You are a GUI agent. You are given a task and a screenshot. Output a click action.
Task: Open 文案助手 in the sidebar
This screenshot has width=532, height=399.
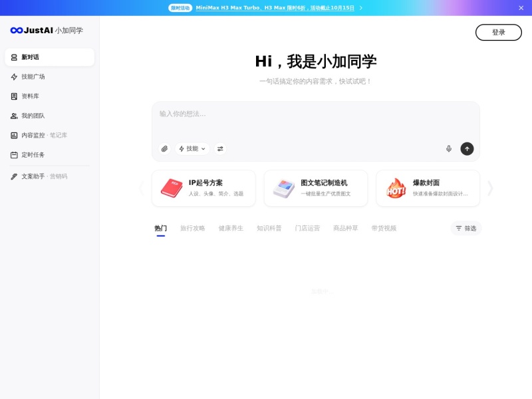click(x=49, y=176)
